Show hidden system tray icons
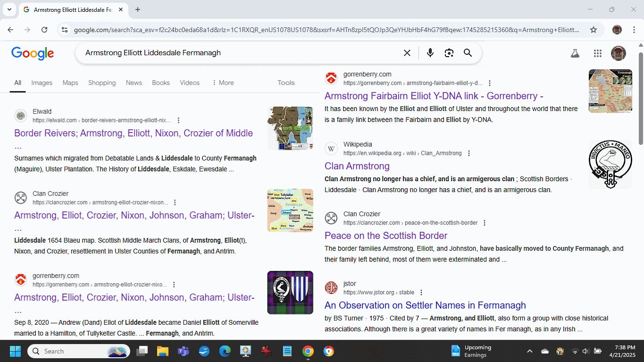The image size is (644, 362). (x=530, y=351)
